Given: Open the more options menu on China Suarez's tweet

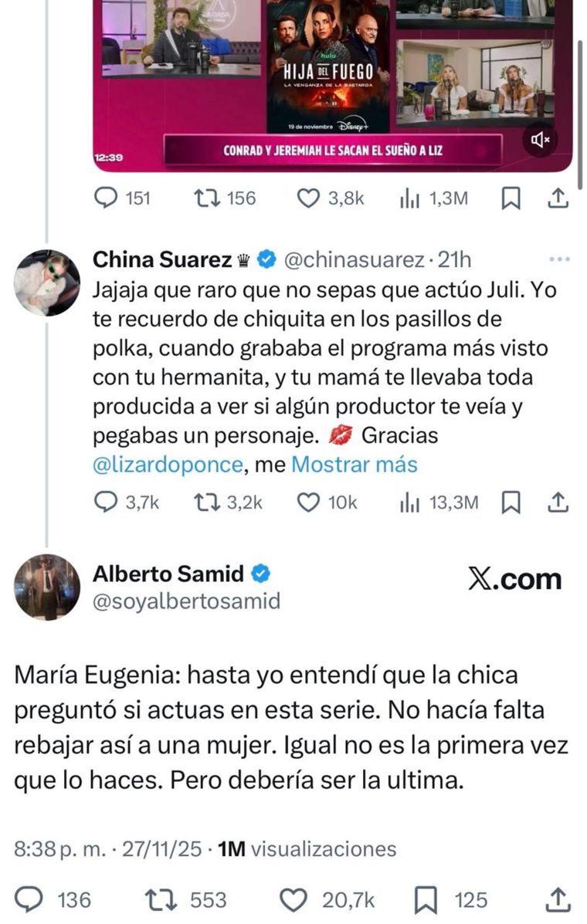Looking at the screenshot, I should (559, 260).
